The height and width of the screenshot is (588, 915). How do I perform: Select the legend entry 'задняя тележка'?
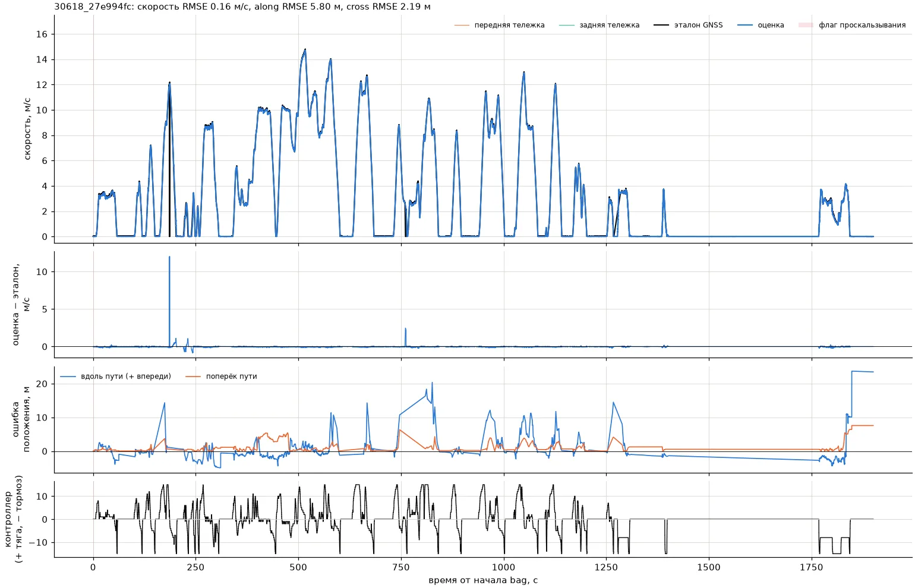pos(610,25)
